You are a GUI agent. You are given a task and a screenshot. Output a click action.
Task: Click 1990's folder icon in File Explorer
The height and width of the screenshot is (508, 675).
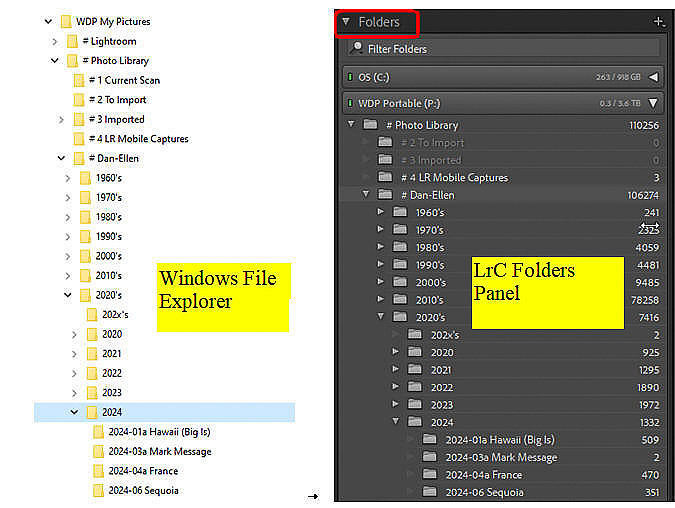(85, 236)
